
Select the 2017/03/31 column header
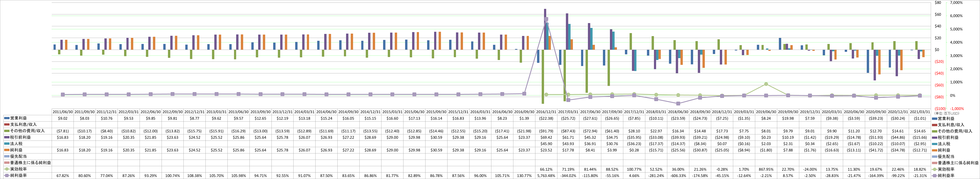[x=568, y=112]
